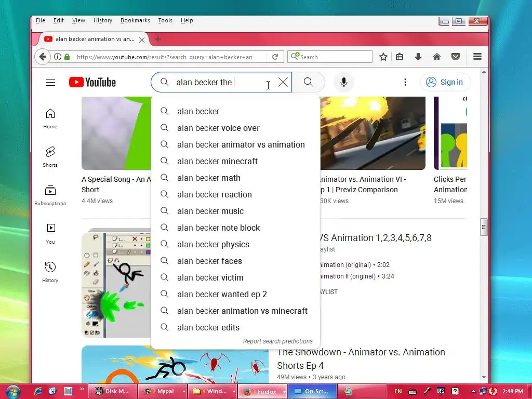Open the History menu
The height and width of the screenshot is (399, 532).
click(103, 20)
